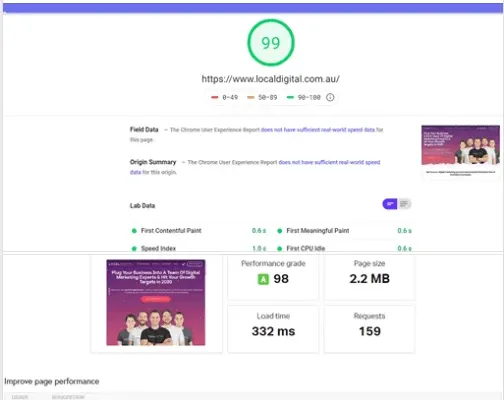This screenshot has height=400, width=504.
Task: Click First Meaningful Paint 0.6 s value
Action: 405,231
